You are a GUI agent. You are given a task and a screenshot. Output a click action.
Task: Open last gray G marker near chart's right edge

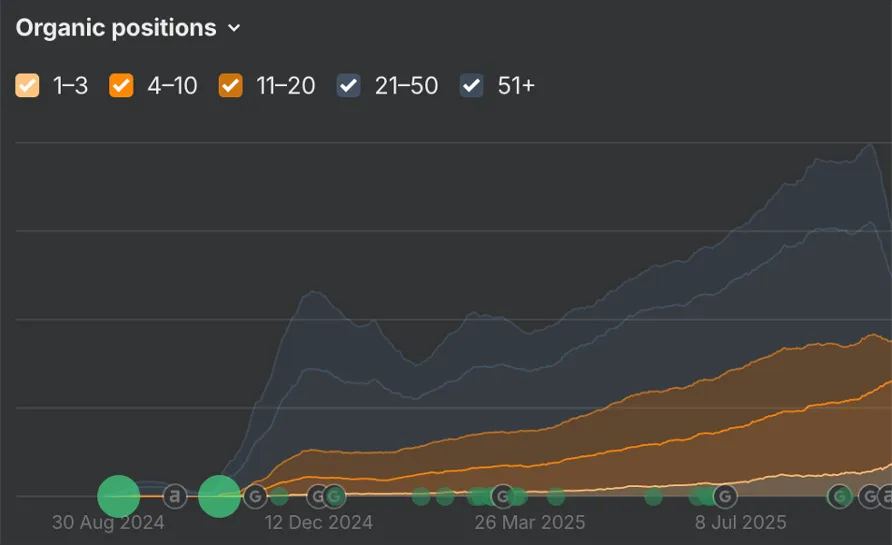tap(869, 496)
